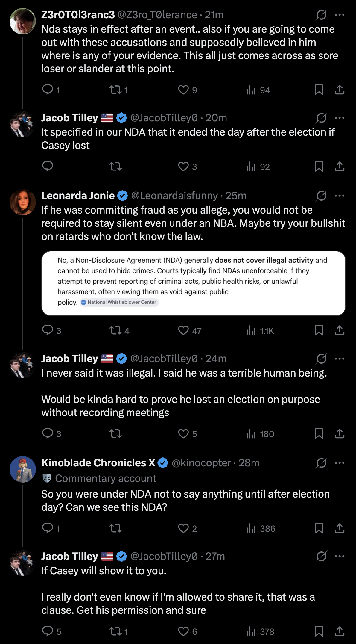This screenshot has height=644, width=356.
Task: Open the NDA explanation image attachment
Action: click(x=194, y=283)
